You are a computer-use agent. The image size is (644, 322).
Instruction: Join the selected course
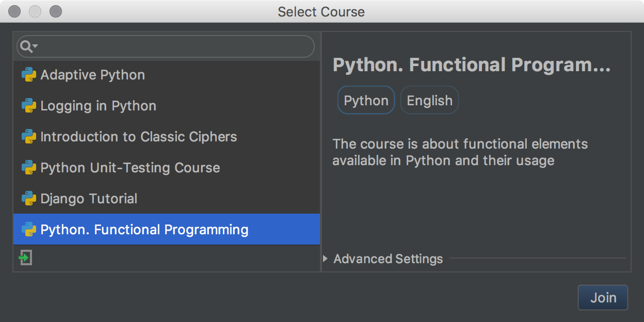[x=603, y=298]
